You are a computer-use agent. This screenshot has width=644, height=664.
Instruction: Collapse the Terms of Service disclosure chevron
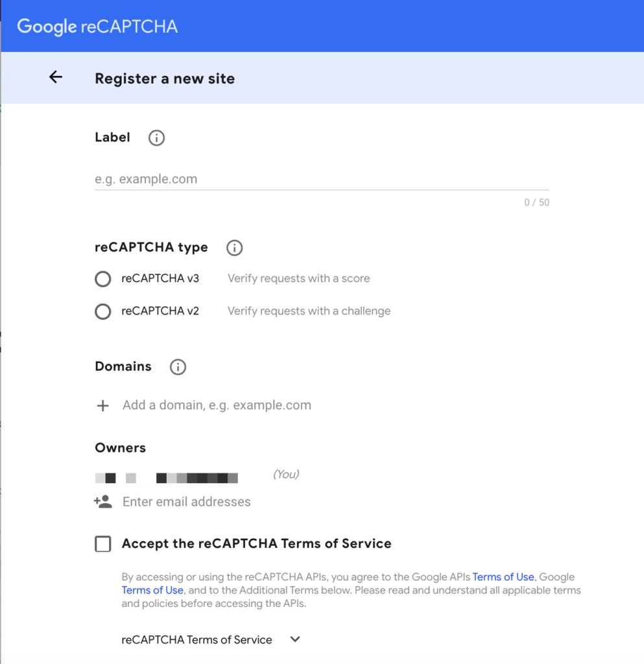click(295, 639)
